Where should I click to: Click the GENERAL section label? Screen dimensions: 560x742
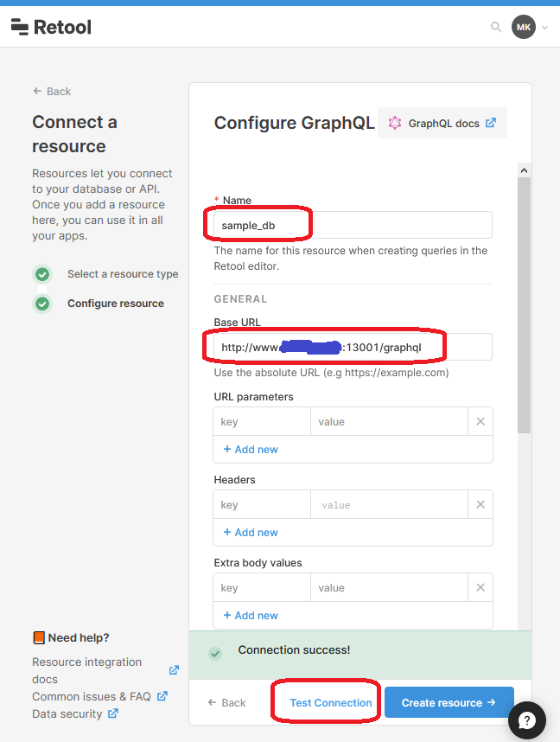coord(240,299)
